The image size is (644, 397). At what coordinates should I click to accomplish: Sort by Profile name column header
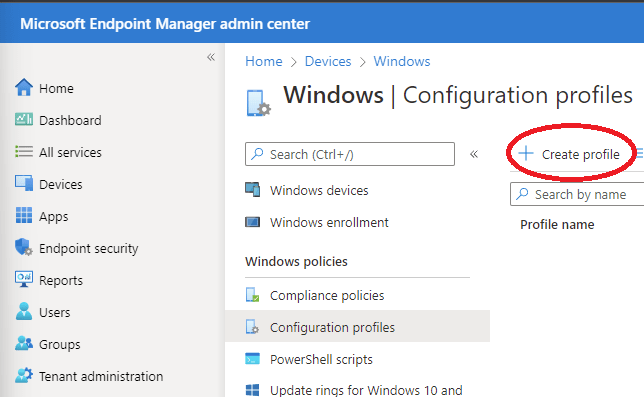point(557,225)
